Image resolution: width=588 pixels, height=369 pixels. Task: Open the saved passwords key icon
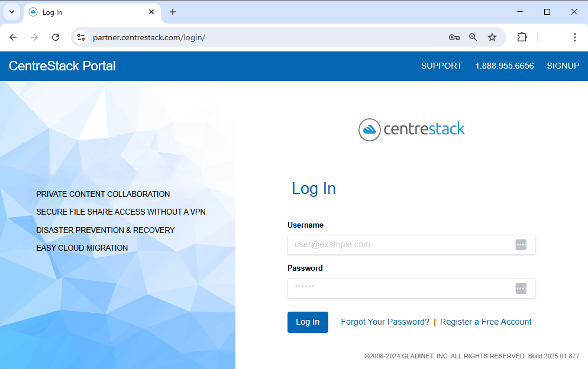tap(454, 37)
